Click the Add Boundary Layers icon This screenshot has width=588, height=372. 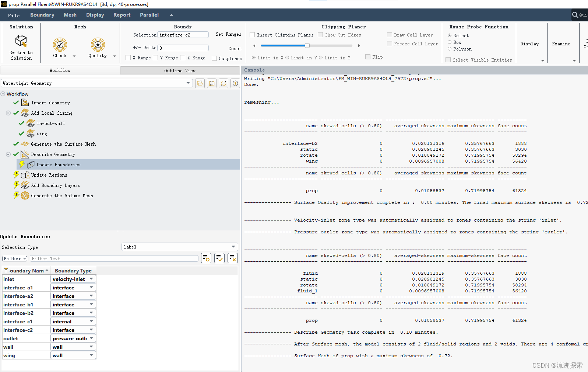click(25, 185)
